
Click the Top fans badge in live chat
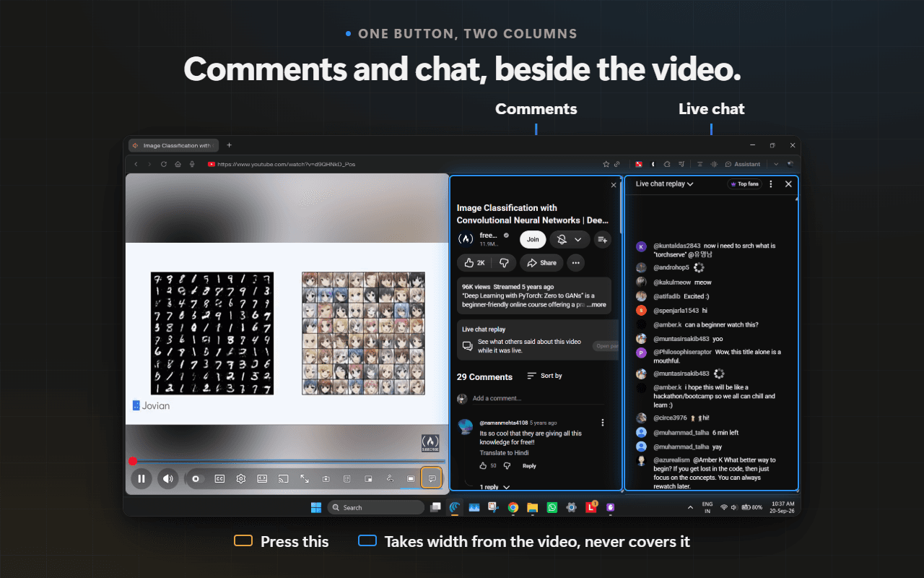745,184
